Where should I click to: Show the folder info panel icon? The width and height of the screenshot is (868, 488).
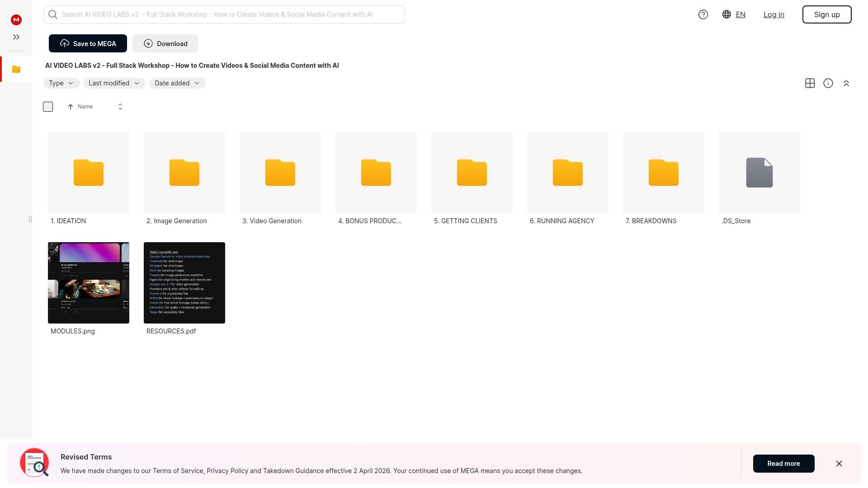coord(828,83)
